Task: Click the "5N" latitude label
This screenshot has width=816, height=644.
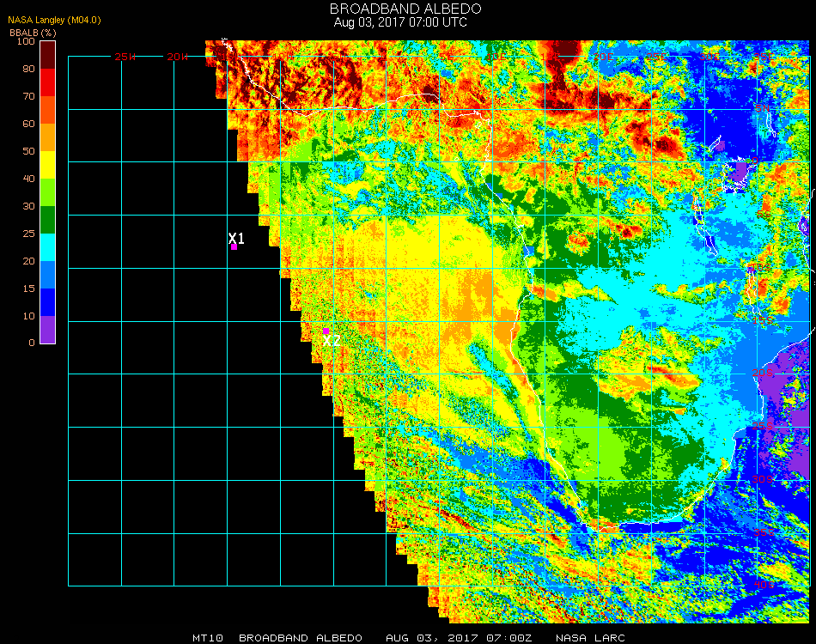Action: (762, 108)
